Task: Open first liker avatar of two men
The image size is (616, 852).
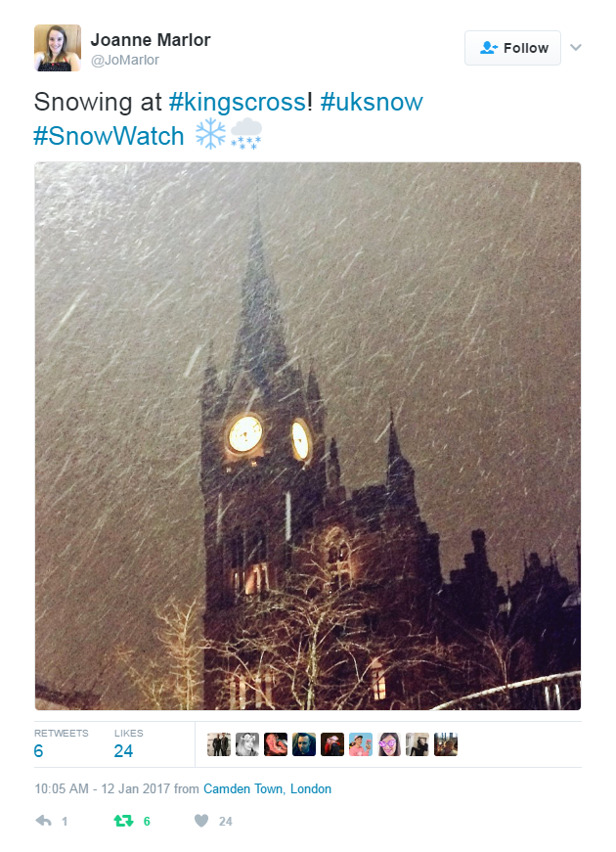Action: coord(219,744)
